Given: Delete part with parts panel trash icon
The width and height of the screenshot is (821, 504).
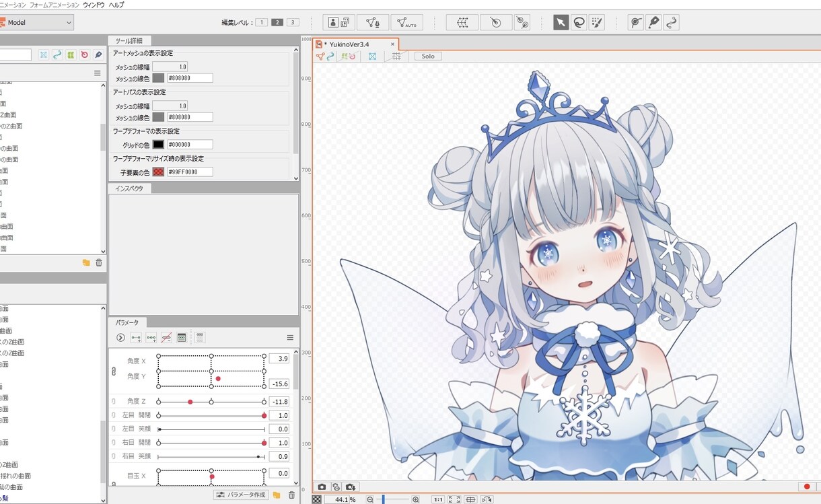Looking at the screenshot, I should point(99,262).
